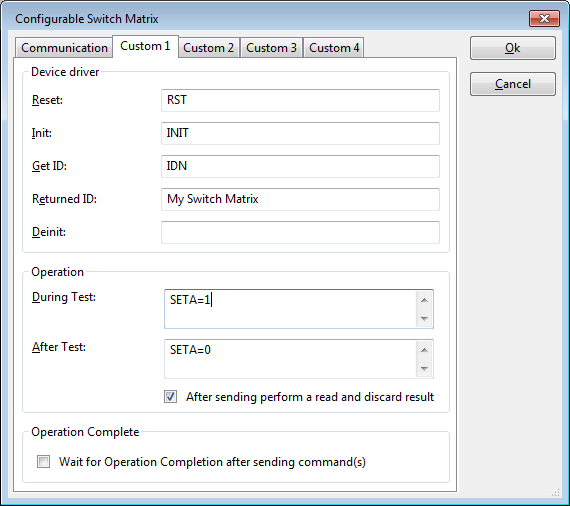Image resolution: width=570 pixels, height=506 pixels.
Task: Focus the Init command field
Action: [x=300, y=133]
